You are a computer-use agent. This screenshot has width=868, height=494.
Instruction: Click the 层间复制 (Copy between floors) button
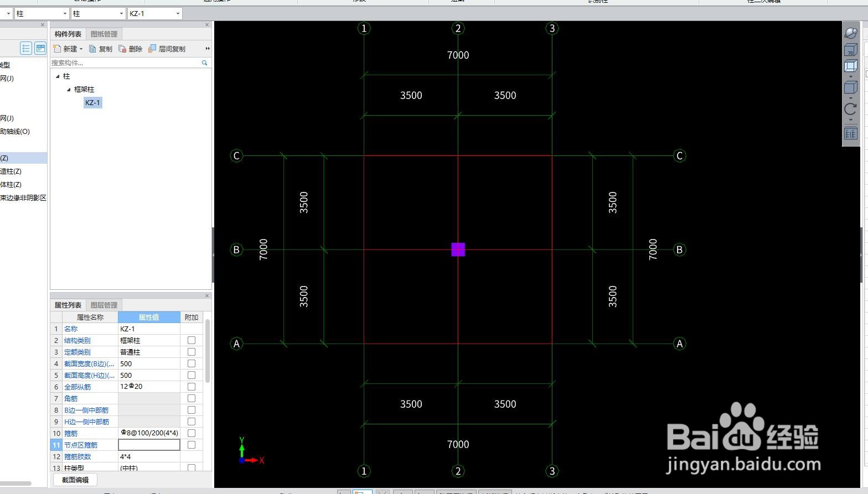(x=167, y=49)
